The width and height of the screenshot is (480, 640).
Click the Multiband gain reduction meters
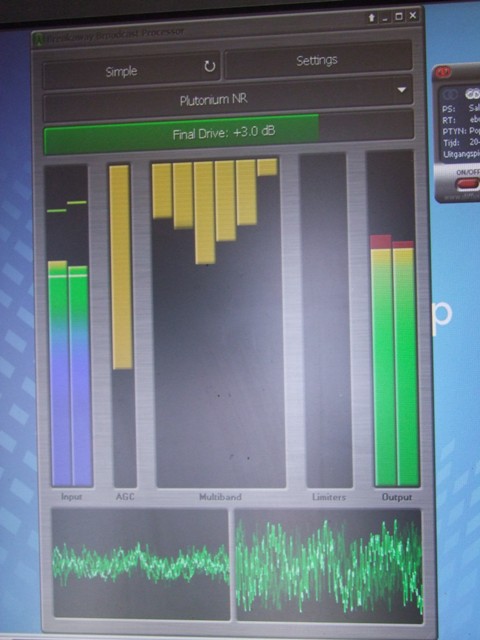220,322
